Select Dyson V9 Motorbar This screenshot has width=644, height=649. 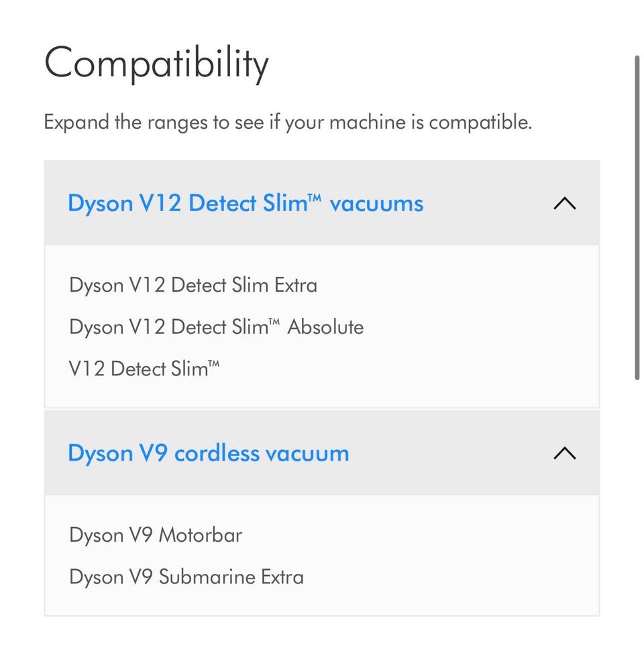pyautogui.click(x=156, y=535)
